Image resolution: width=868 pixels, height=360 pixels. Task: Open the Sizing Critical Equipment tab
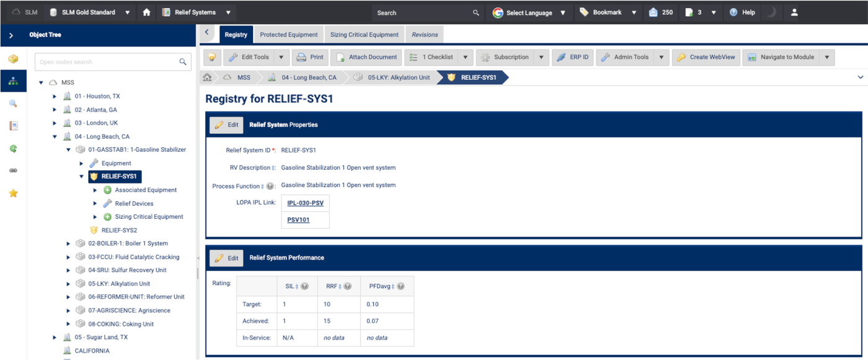(x=365, y=35)
